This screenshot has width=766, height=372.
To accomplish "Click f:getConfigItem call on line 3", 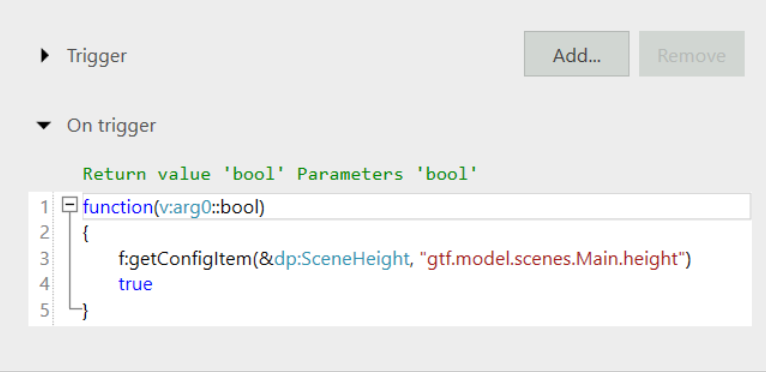I will (185, 259).
